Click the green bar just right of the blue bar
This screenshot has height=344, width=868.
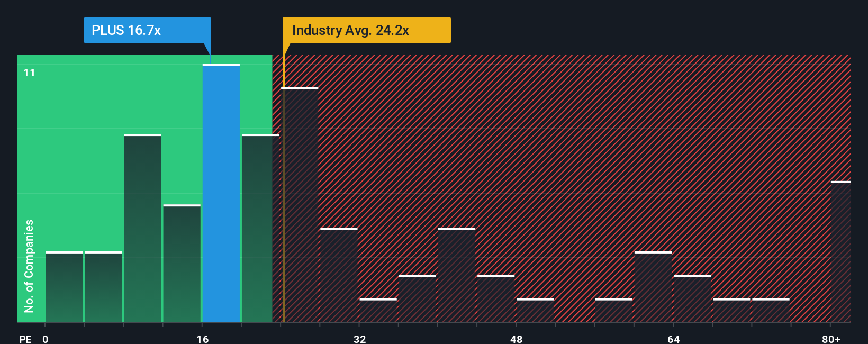coord(260,228)
